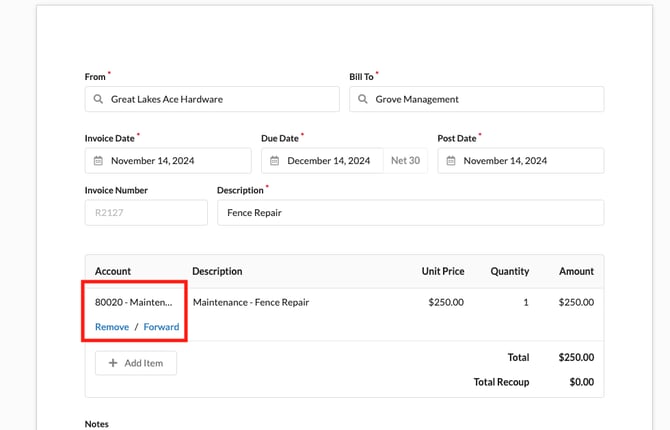Open the calendar icon for Post Date

pyautogui.click(x=451, y=161)
